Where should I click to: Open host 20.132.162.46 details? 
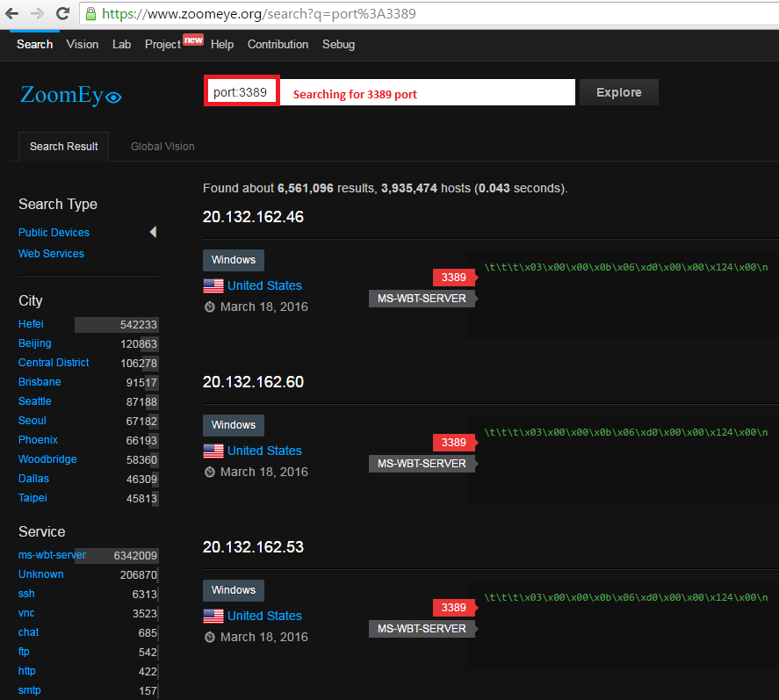pos(253,216)
